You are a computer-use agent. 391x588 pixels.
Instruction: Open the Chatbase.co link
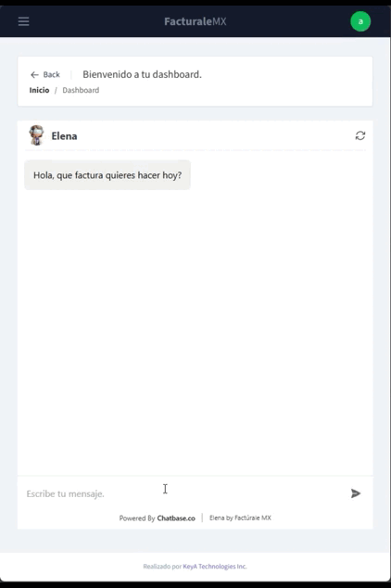click(176, 518)
